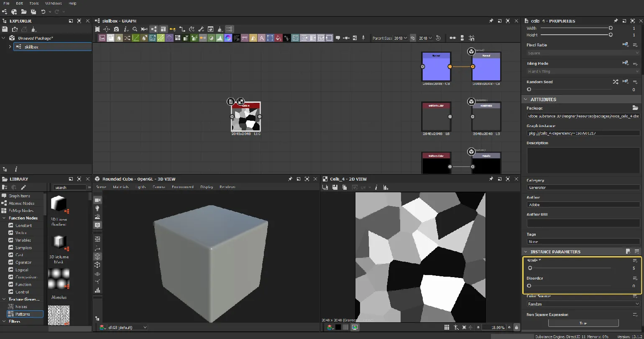Viewport: 644px width, 339px height.
Task: Collapse the Function Nodes library category
Action: [x=4, y=218]
